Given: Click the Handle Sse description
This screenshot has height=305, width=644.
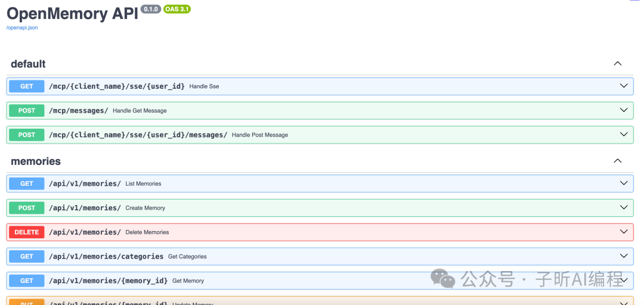Looking at the screenshot, I should tap(204, 86).
